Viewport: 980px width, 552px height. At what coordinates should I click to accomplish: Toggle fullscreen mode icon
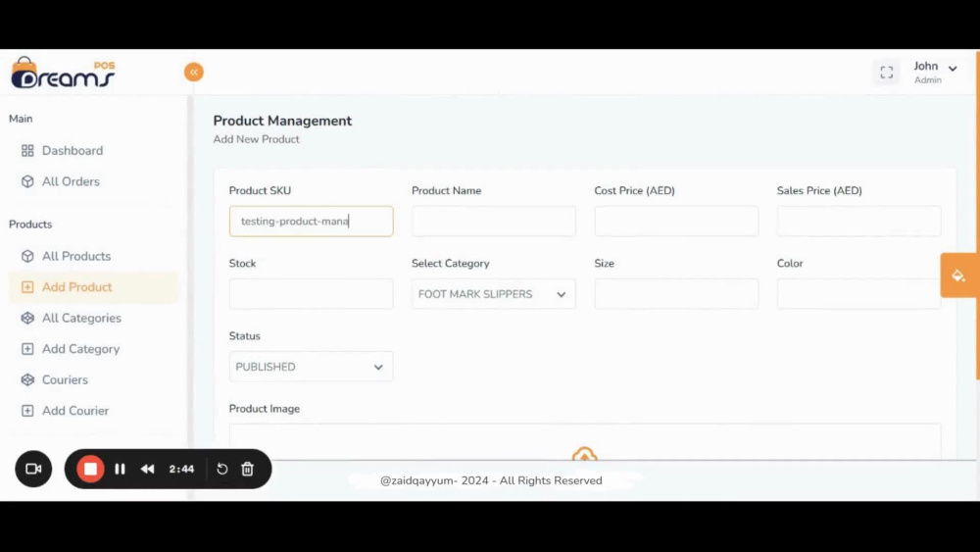886,73
